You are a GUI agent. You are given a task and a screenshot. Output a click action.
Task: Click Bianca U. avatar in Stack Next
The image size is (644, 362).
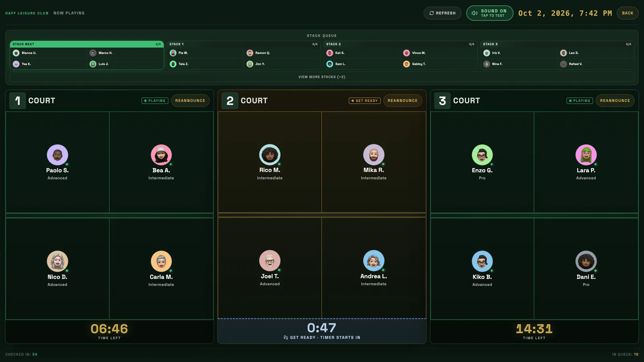[x=16, y=53]
